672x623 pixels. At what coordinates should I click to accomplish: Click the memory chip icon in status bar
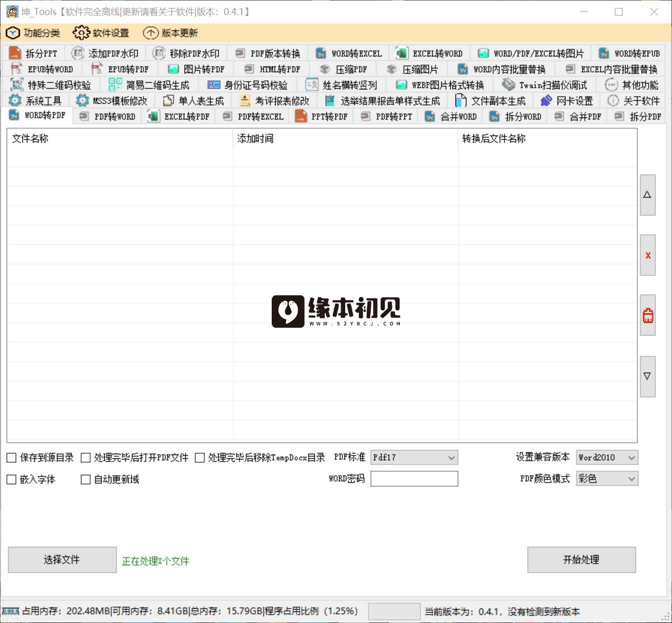pos(11,611)
